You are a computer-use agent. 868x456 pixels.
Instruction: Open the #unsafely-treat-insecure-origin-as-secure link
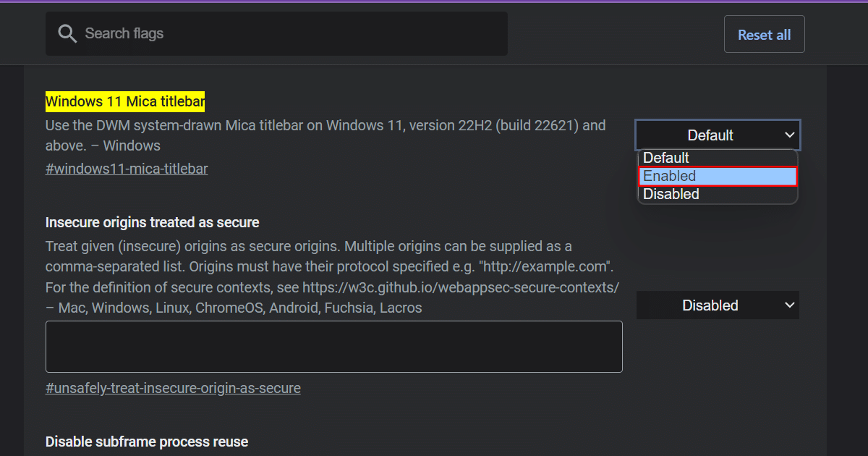click(173, 388)
